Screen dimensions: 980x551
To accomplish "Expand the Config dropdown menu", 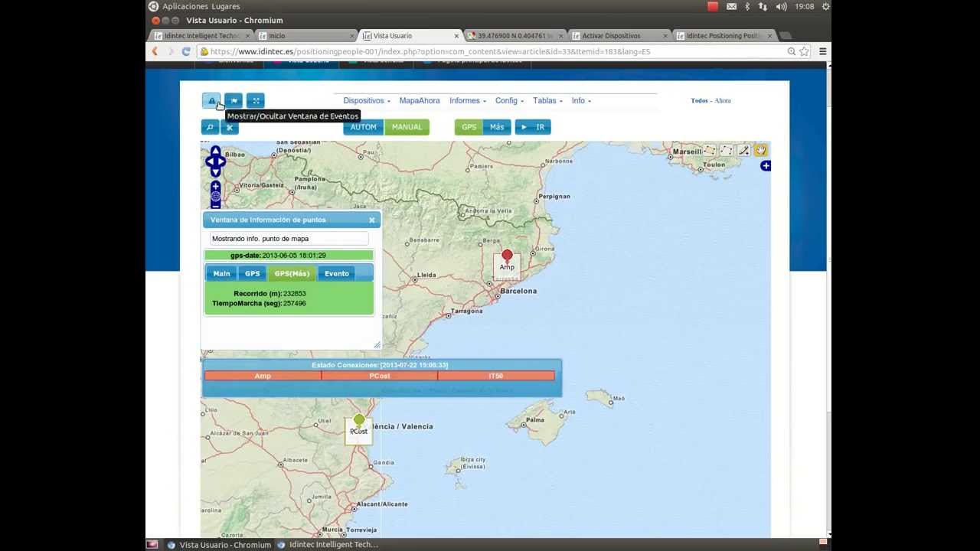I will tap(509, 101).
